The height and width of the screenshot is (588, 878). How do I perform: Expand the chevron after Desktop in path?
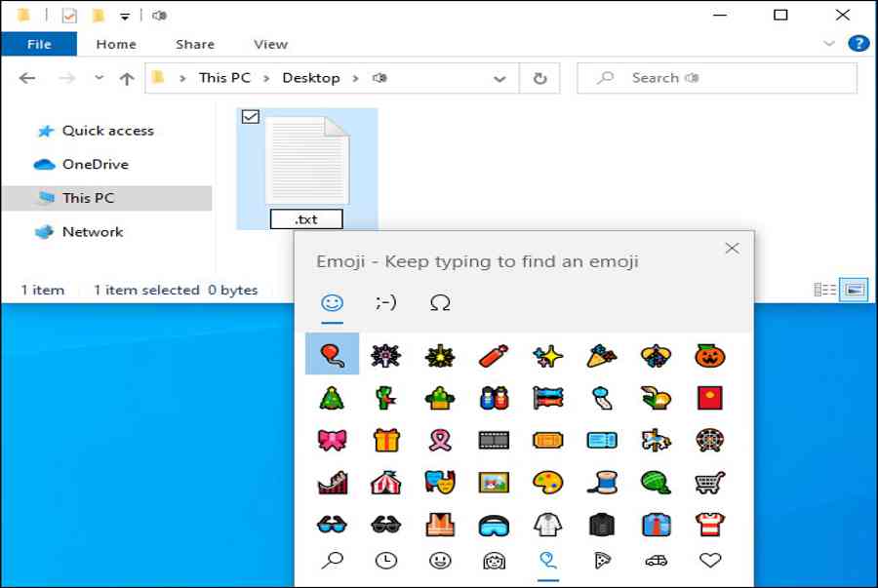pos(355,78)
